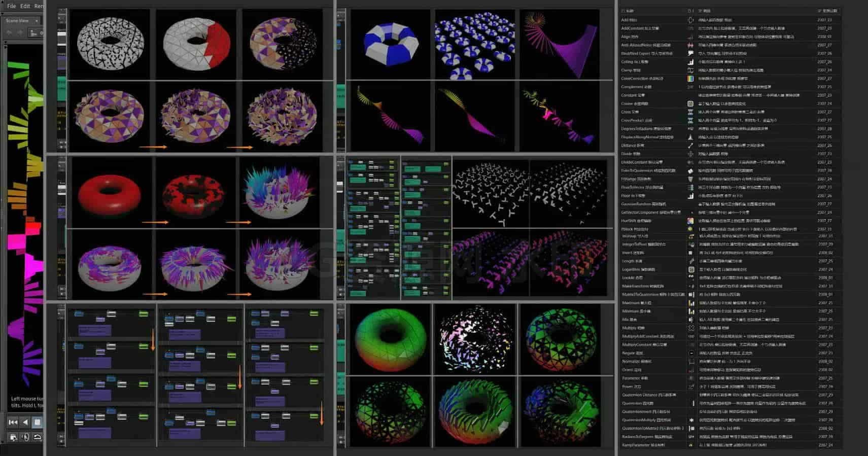This screenshot has height=456, width=868.
Task: Select the 'GetVectorComponent' node name
Action: tap(640, 213)
